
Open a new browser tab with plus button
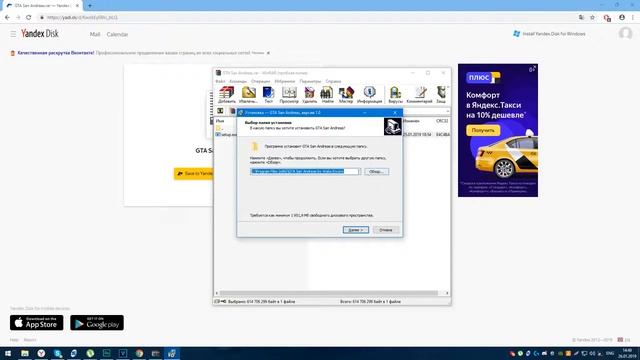[x=89, y=6]
